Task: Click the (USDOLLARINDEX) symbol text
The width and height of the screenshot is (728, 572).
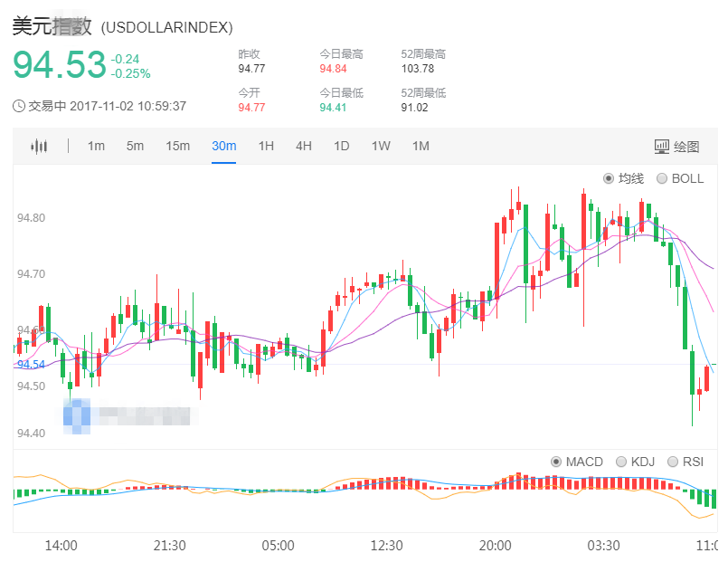Action: pos(166,27)
